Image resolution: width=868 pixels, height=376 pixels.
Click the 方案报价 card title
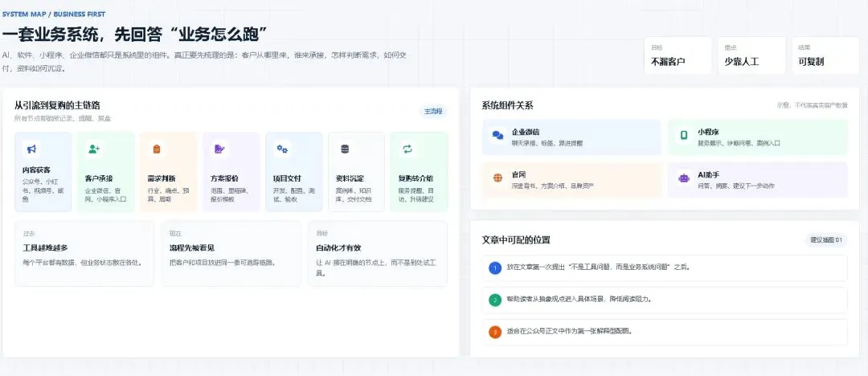[225, 179]
